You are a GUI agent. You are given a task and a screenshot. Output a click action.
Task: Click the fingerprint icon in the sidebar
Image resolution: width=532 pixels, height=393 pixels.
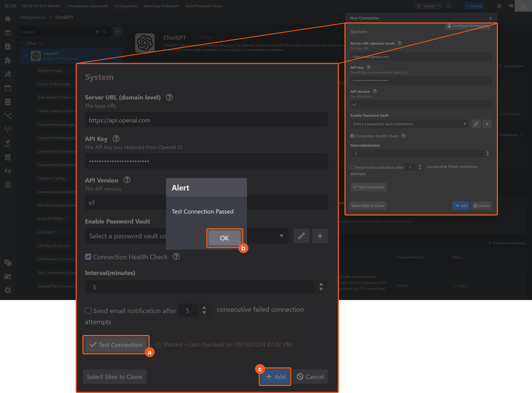pos(8,185)
